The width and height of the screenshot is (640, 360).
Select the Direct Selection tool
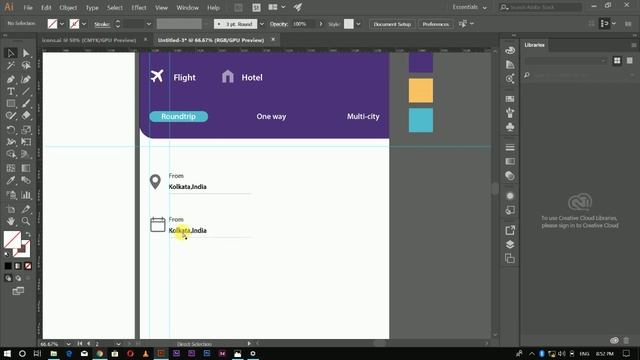26,53
